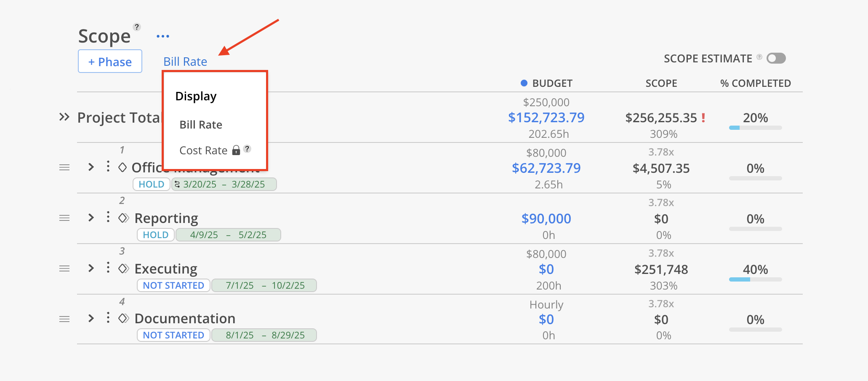Screen dimensions: 868x381
Task: Click the Cost Rate lock icon
Action: coord(236,150)
